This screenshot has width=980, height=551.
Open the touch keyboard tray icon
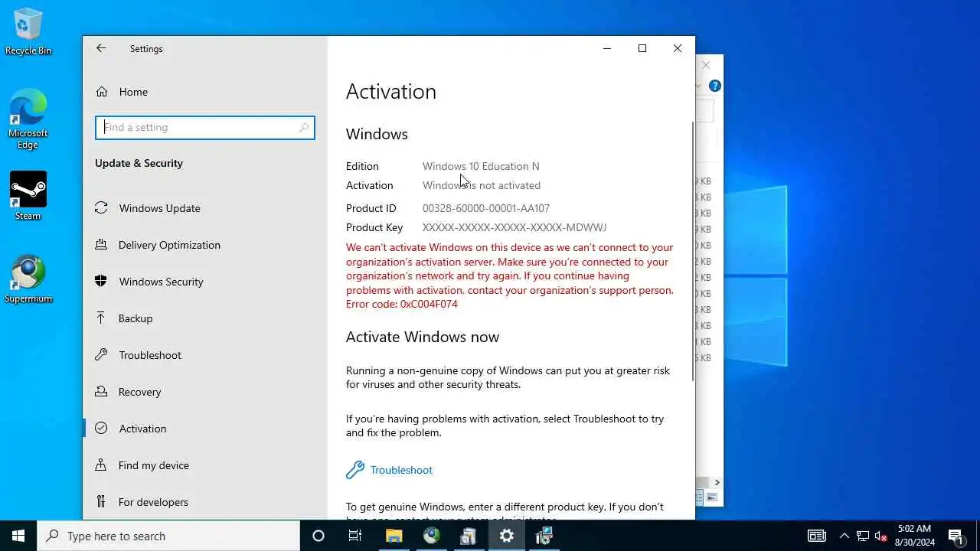tap(817, 536)
